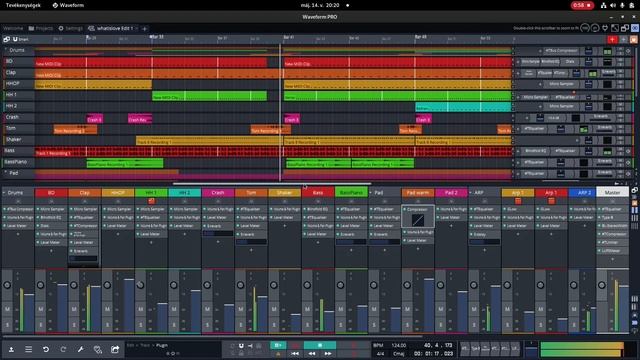The width and height of the screenshot is (640, 360).
Task: Open Tevékenységek activities menu
Action: 23,5
